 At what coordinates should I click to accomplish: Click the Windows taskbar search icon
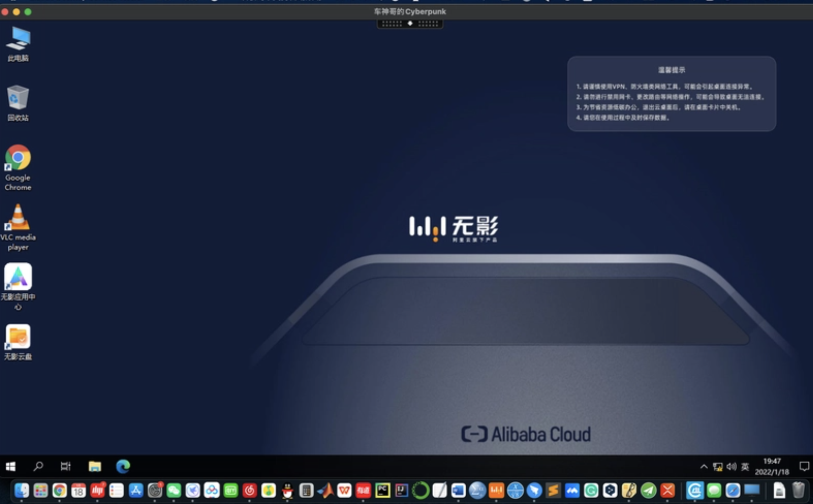point(38,466)
